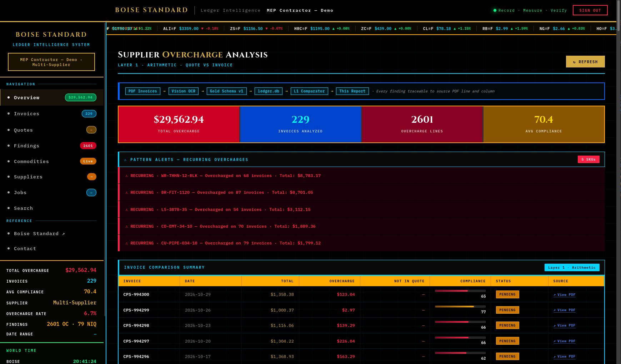Viewport: 621px width, 364px height.
Task: Open the BR-FIT-1120 recurring alert
Action: (x=361, y=192)
